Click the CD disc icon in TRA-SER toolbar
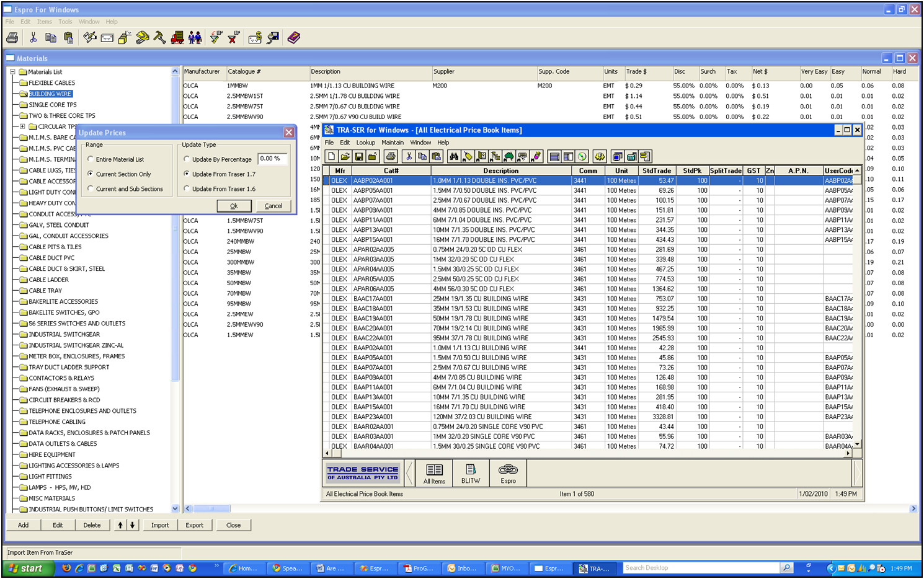Image resolution: width=924 pixels, height=579 pixels. click(582, 156)
